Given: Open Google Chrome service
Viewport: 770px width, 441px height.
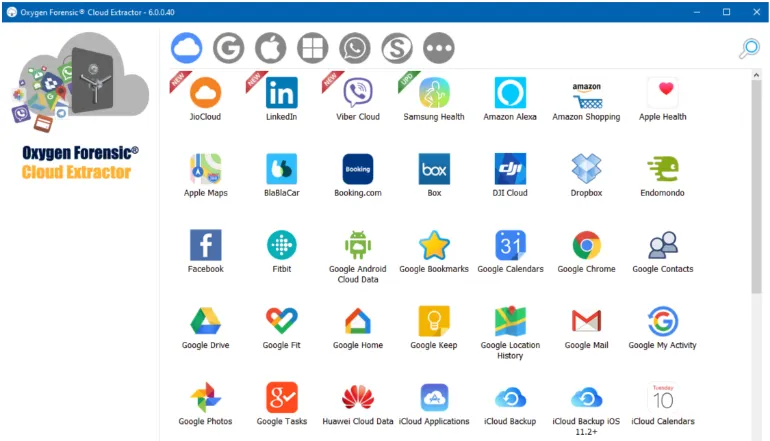Looking at the screenshot, I should [x=586, y=251].
